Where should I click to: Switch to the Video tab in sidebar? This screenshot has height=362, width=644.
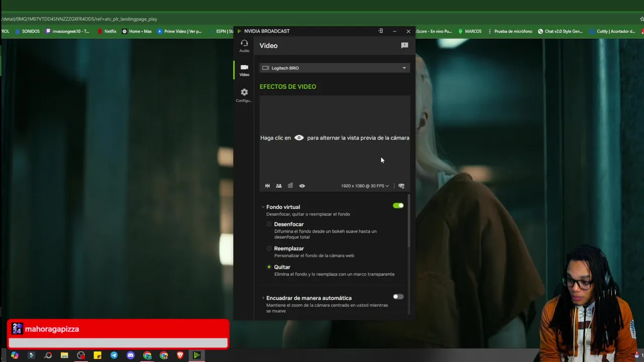pyautogui.click(x=244, y=70)
